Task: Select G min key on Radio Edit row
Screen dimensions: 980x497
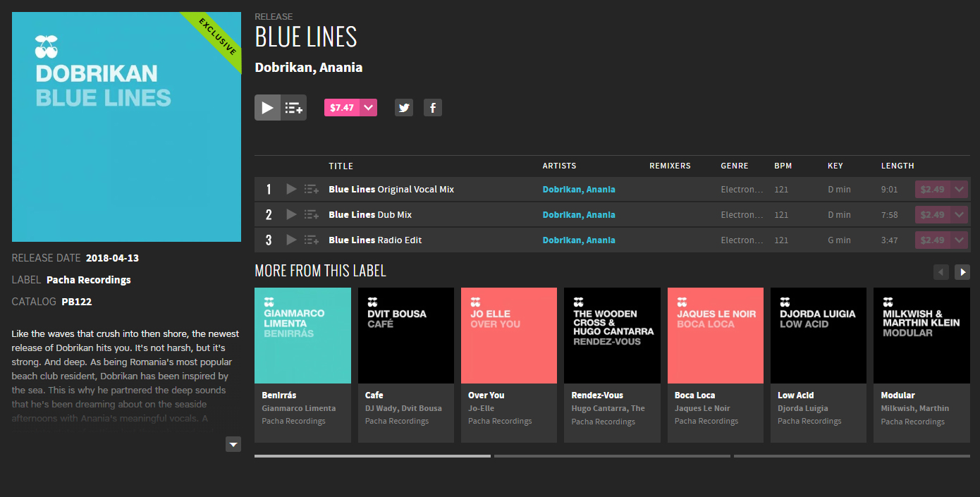Action: coord(839,240)
